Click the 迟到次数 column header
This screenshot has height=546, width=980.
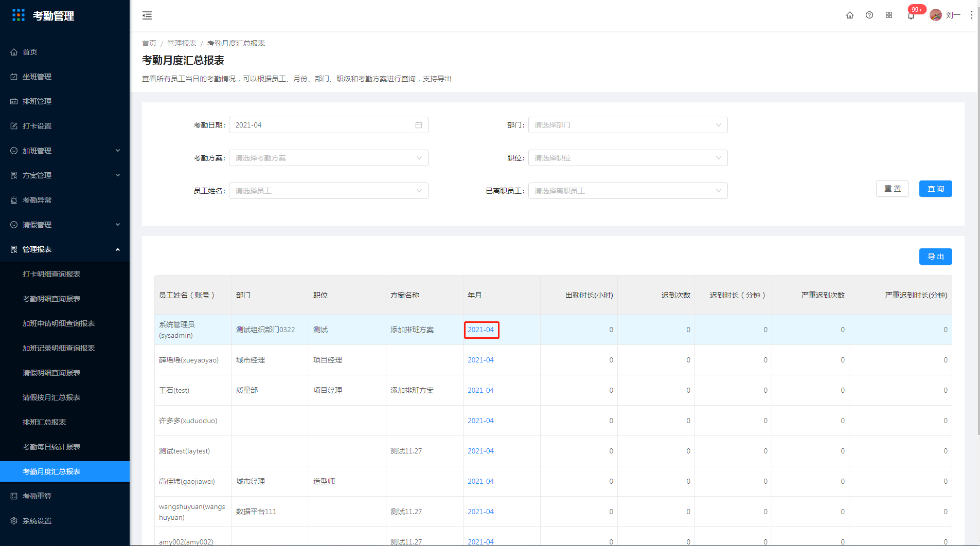[656, 295]
